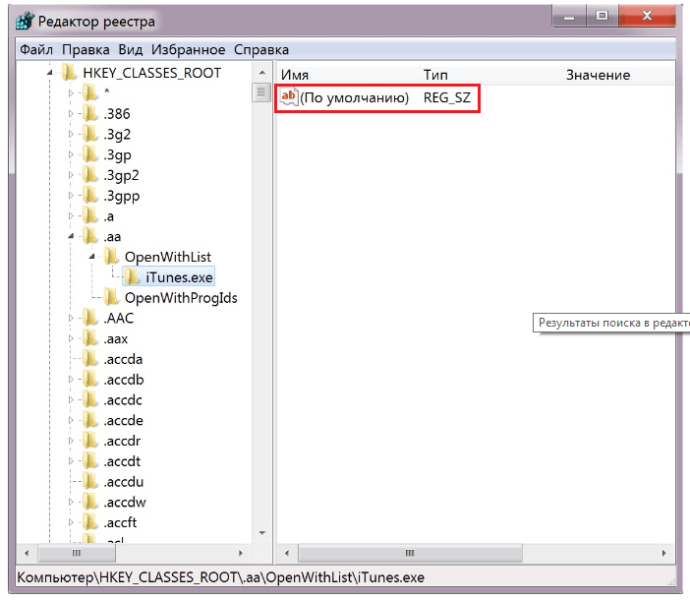
Task: Click the string value icon for (По умолчанию)
Action: 288,98
